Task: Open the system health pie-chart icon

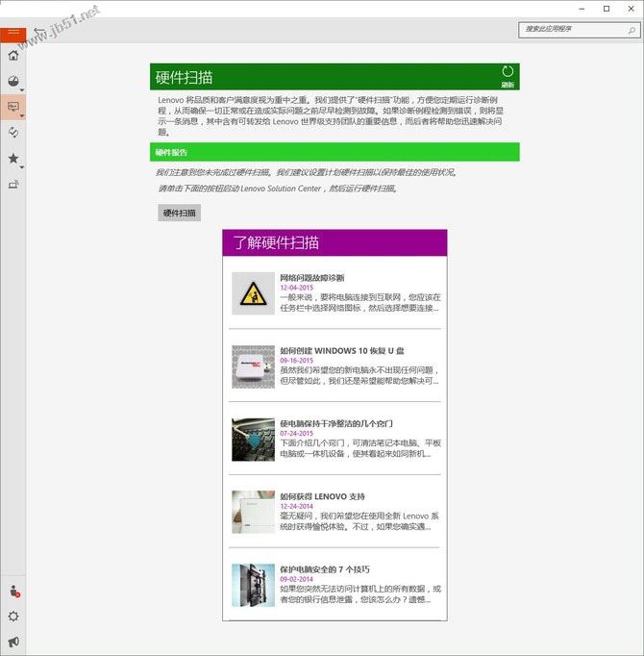Action: pos(13,81)
